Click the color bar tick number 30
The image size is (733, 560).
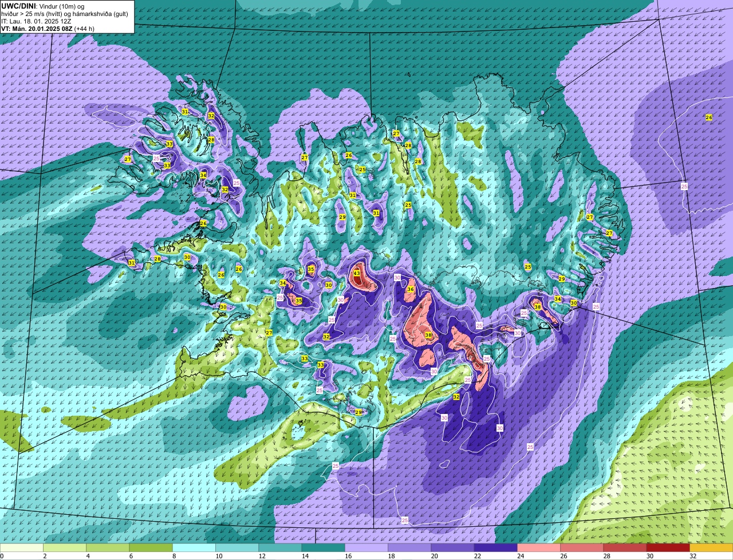[649, 556]
